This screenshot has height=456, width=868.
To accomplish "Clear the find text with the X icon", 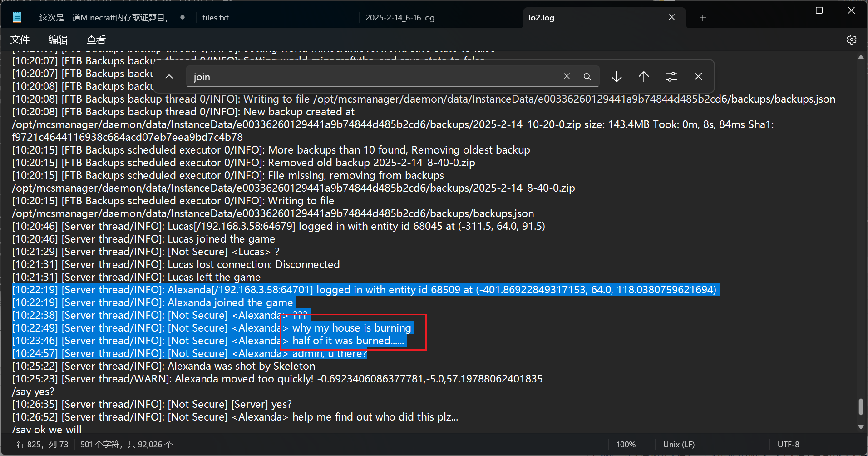I will [x=567, y=76].
